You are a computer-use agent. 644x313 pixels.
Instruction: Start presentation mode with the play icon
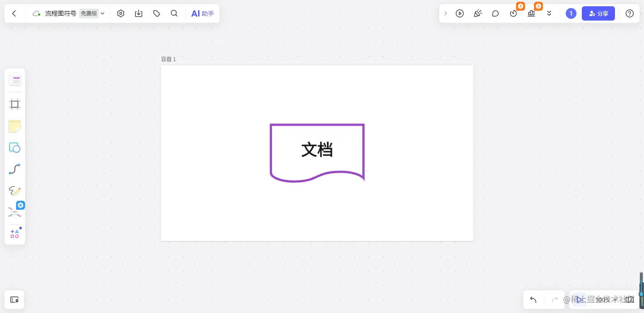(460, 13)
